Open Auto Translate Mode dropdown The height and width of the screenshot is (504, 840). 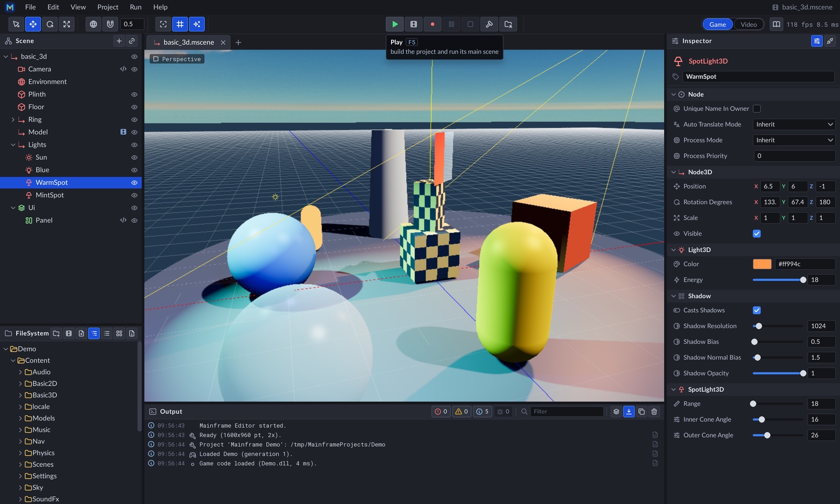pos(794,124)
